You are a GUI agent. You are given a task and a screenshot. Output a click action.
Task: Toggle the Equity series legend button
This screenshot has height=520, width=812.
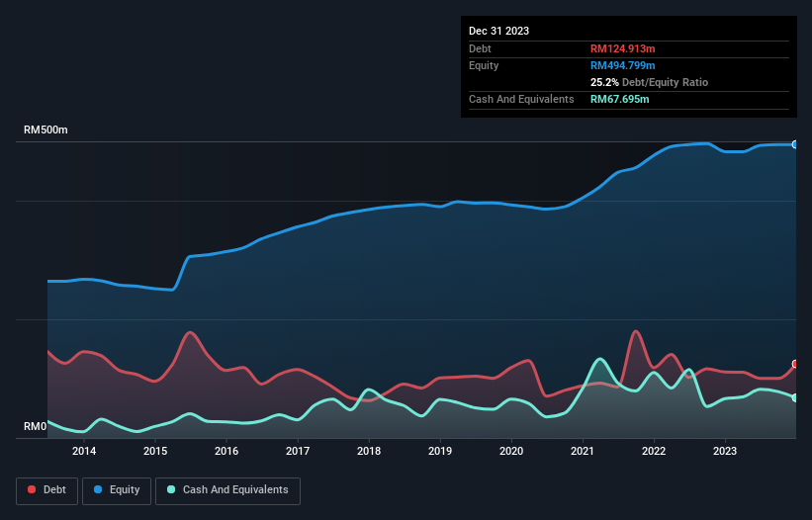117,490
